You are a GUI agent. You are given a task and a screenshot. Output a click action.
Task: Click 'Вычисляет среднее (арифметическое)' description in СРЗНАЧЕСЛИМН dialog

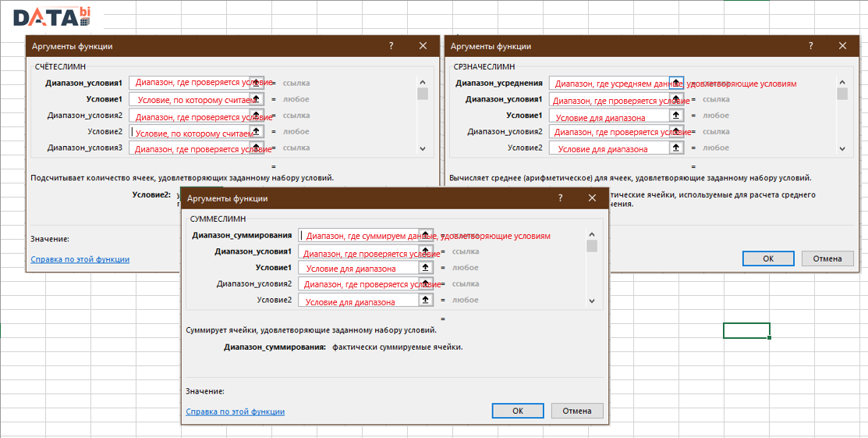(x=630, y=178)
